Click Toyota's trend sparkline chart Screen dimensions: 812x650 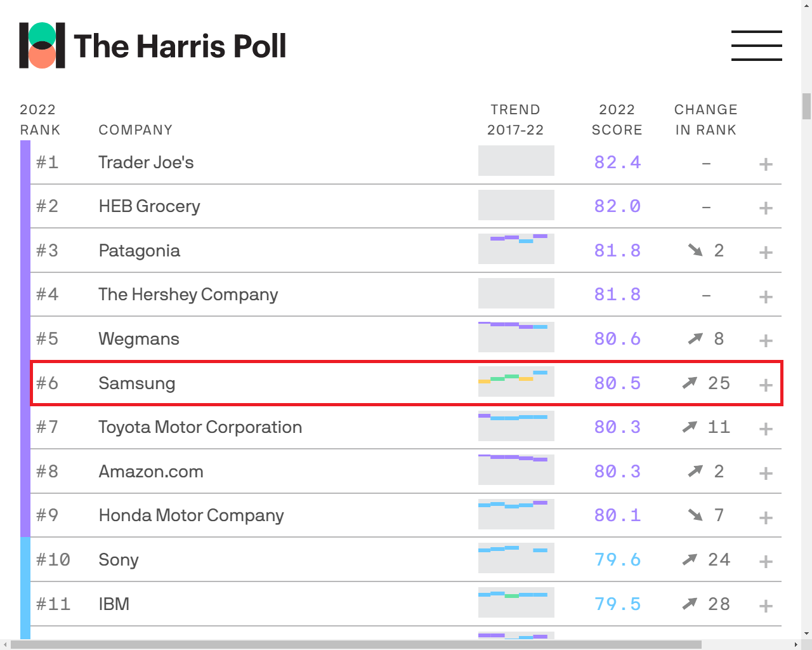tap(516, 426)
